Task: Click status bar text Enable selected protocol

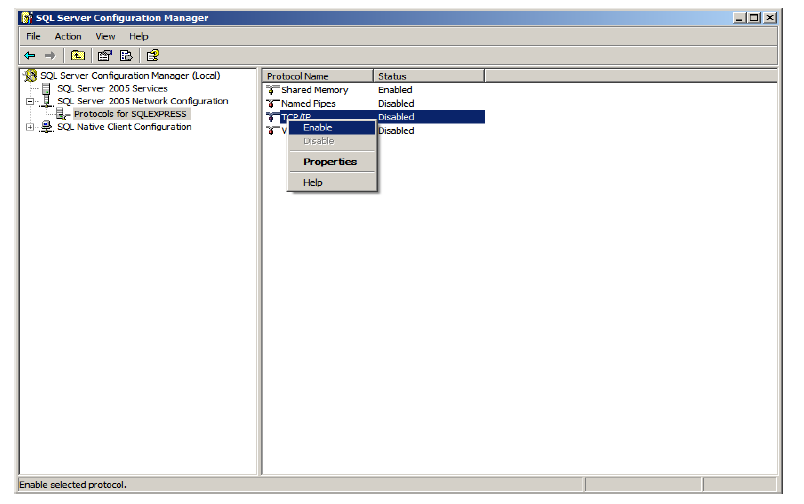Action: click(x=73, y=485)
